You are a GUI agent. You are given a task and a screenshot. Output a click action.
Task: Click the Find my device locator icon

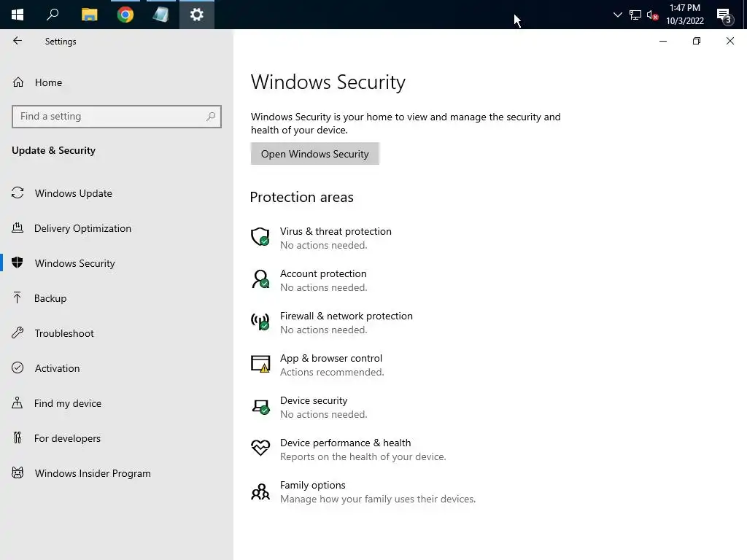click(x=18, y=402)
